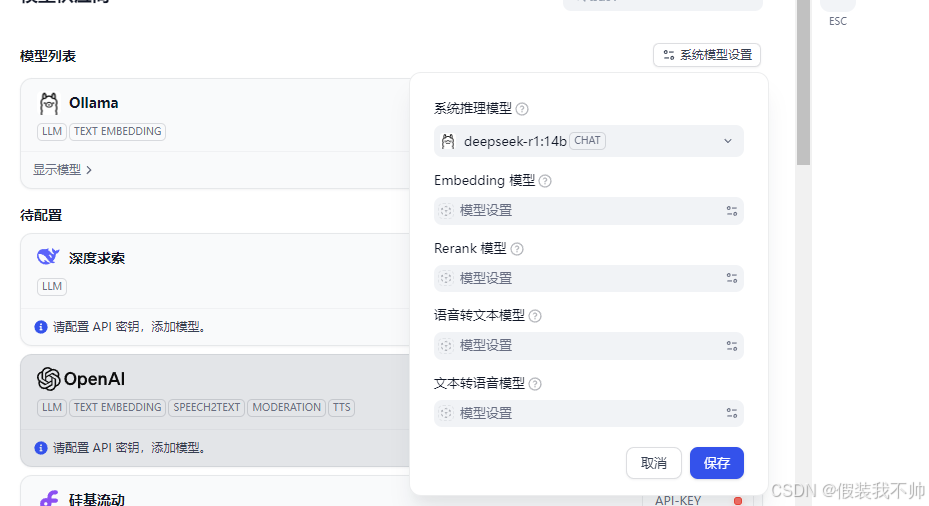Click help icon next to 文本转语音模型
Screen dimensions: 929x506
(535, 384)
